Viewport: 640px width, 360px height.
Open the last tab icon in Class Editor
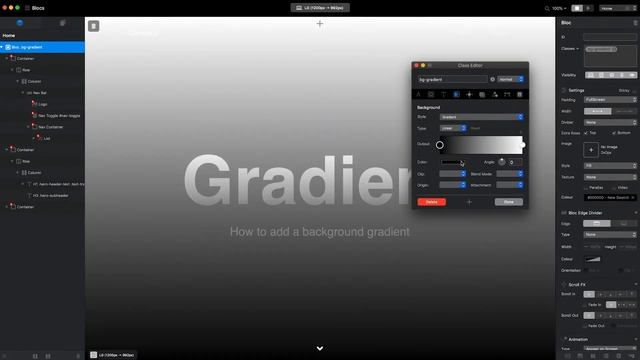click(520, 95)
